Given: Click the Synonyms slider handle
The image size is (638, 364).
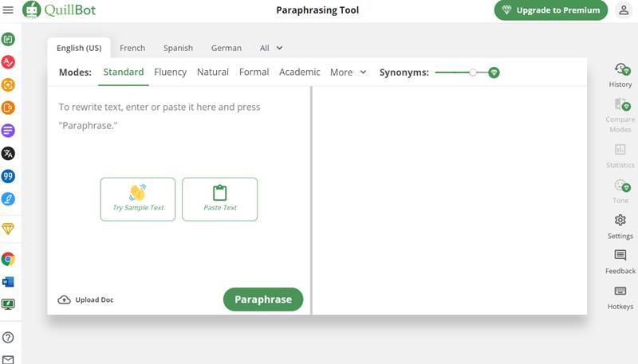Looking at the screenshot, I should pos(472,72).
